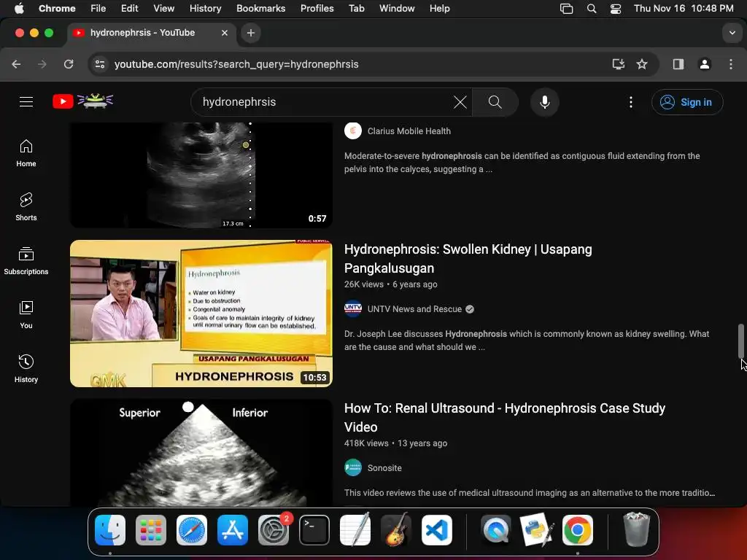Play the 10:53 Usapang Pangkalusugan thumbnail

coord(201,314)
